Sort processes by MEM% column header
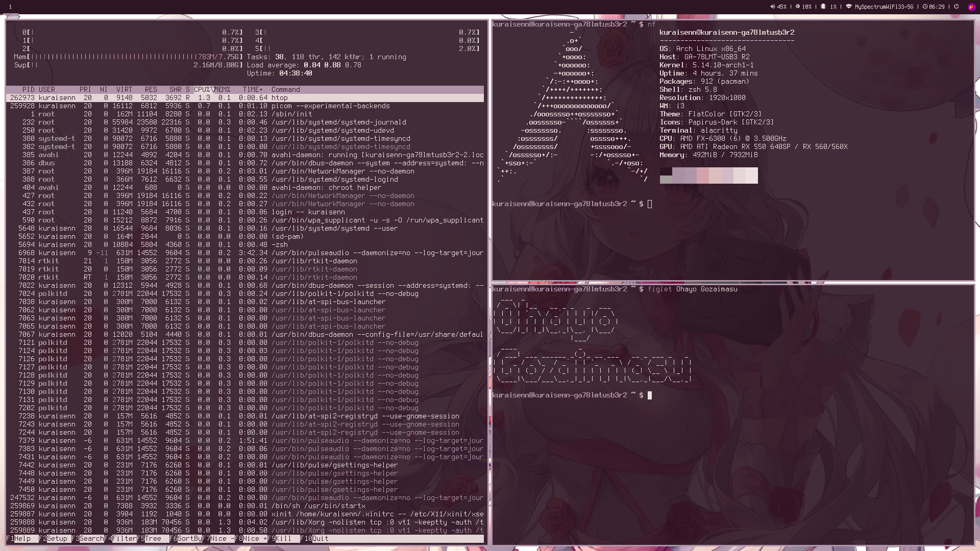 tap(222, 89)
